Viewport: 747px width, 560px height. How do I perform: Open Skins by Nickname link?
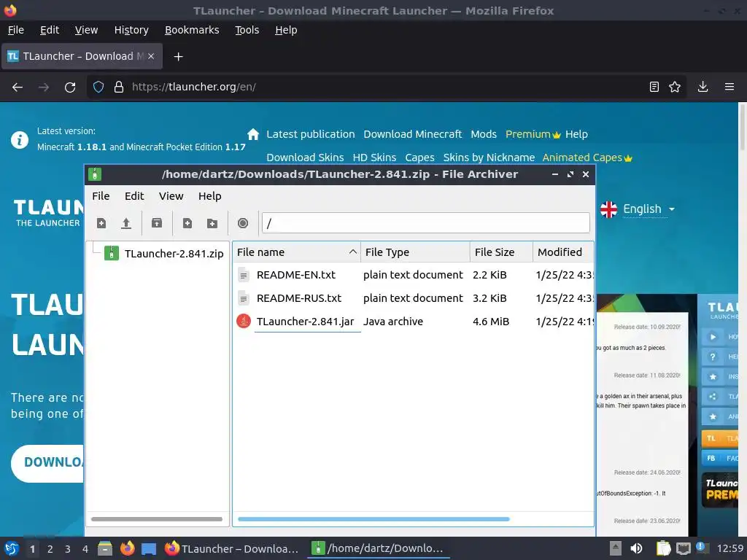click(489, 157)
